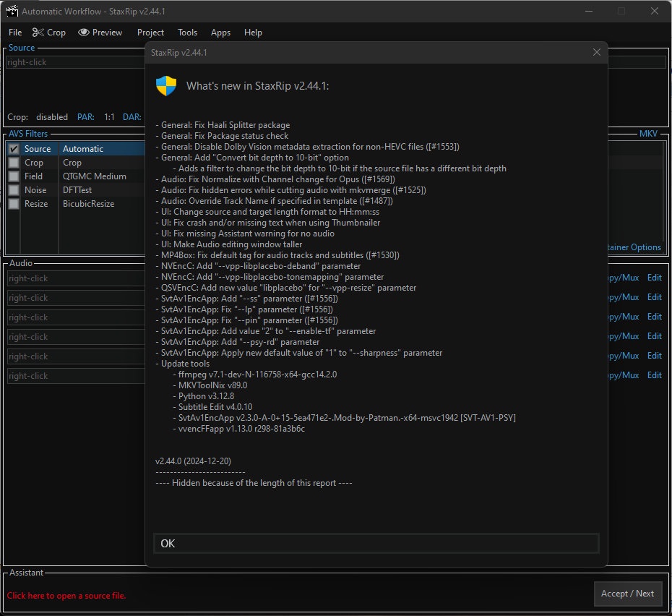Uncheck the Source filter checkbox

14,149
